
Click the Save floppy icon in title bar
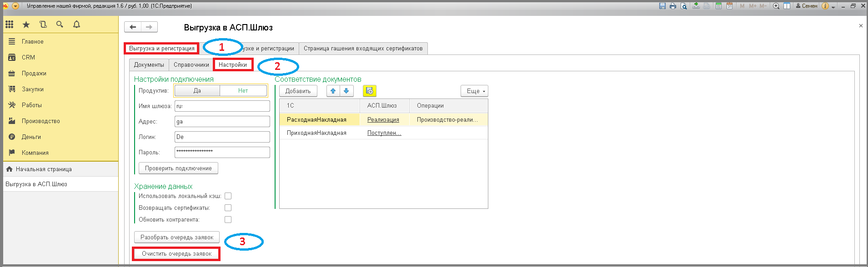(662, 6)
